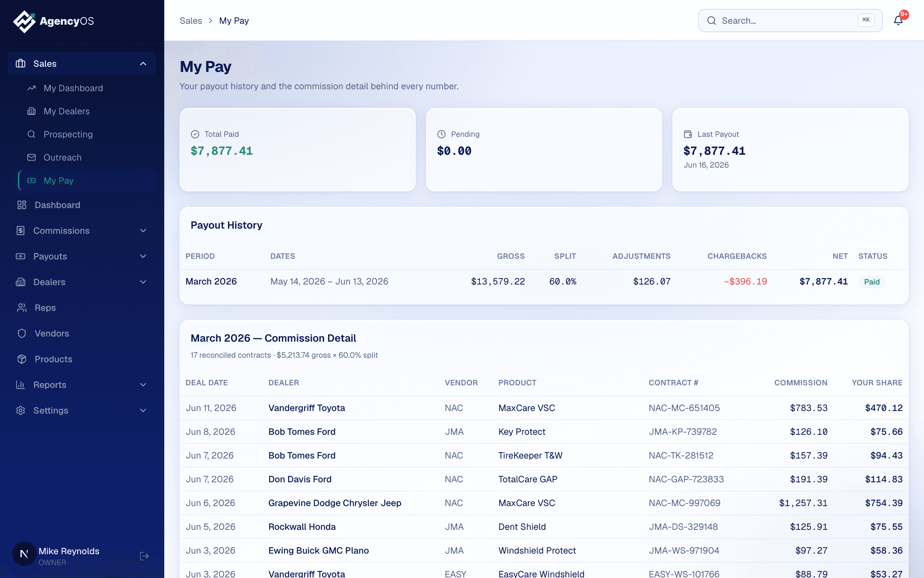Open the notifications bell
This screenshot has width=924, height=578.
tap(898, 21)
